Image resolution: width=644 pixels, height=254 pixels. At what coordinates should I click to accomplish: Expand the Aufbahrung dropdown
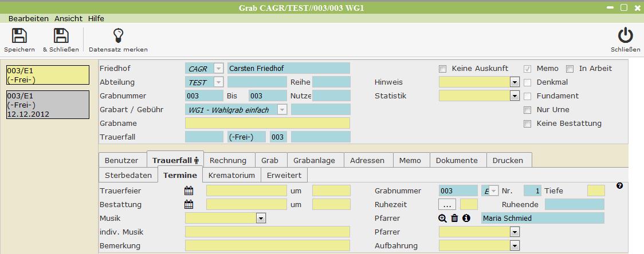point(514,246)
